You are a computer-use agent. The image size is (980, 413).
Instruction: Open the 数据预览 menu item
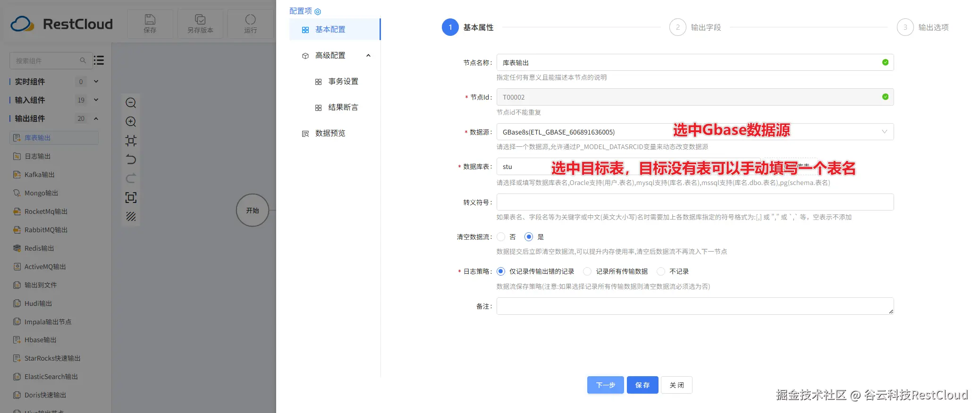pos(330,134)
